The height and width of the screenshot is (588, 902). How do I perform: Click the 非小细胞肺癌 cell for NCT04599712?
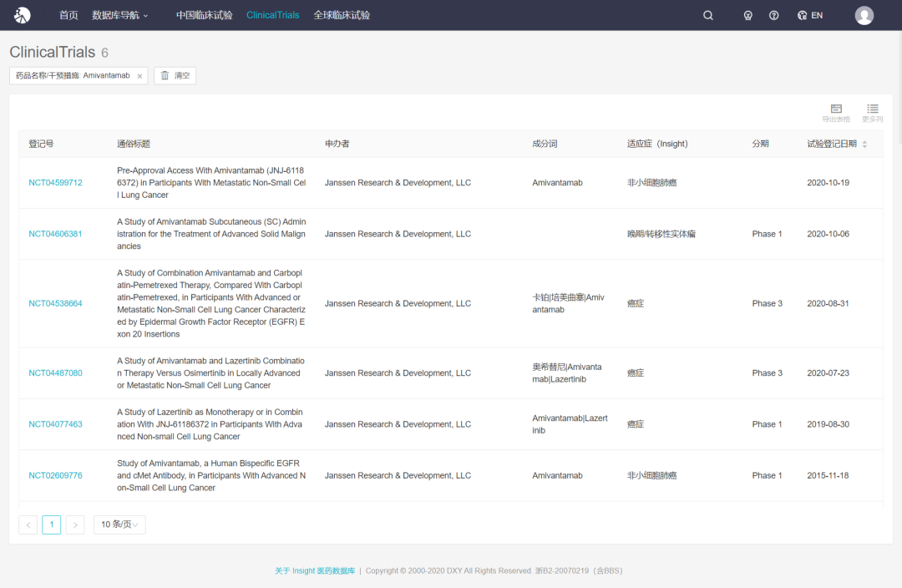click(651, 183)
